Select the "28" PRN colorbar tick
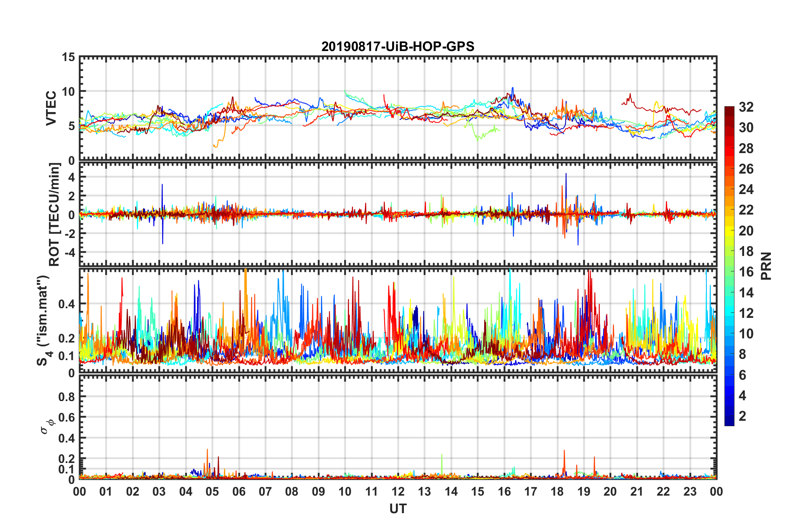Screen dimensions: 796x532 (746, 148)
